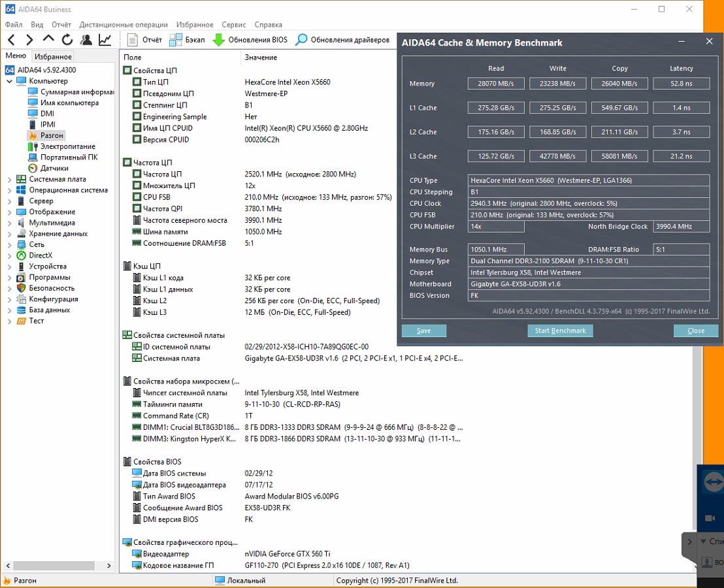Click the Start Benchmark button
Viewport: 724px width, 588px height.
[560, 331]
